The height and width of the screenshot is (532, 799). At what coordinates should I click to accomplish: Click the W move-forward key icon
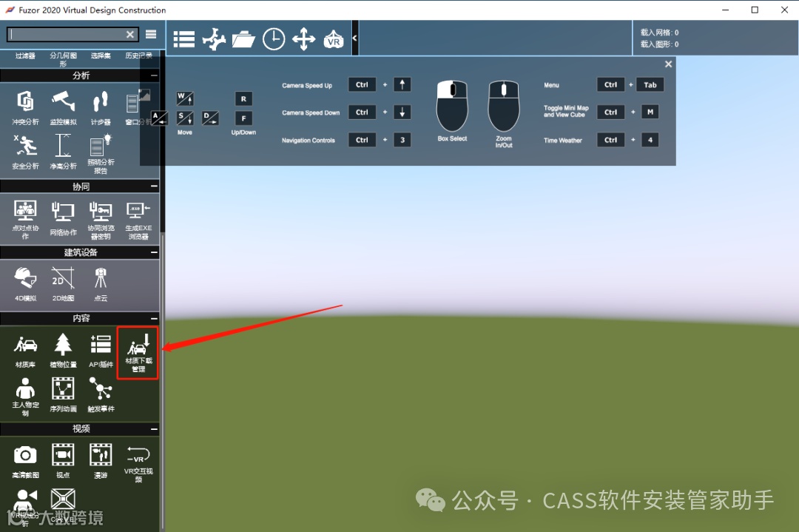pos(184,98)
